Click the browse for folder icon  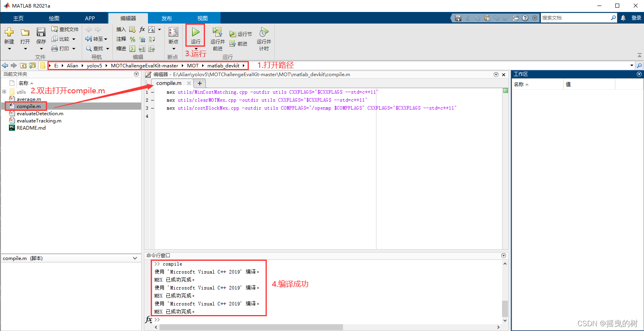pyautogui.click(x=32, y=65)
